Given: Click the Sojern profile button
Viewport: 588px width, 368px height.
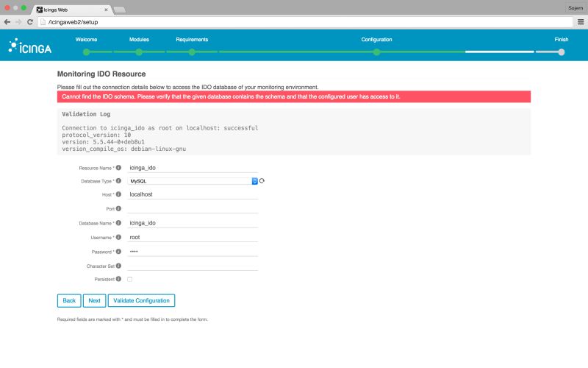Looking at the screenshot, I should 576,8.
